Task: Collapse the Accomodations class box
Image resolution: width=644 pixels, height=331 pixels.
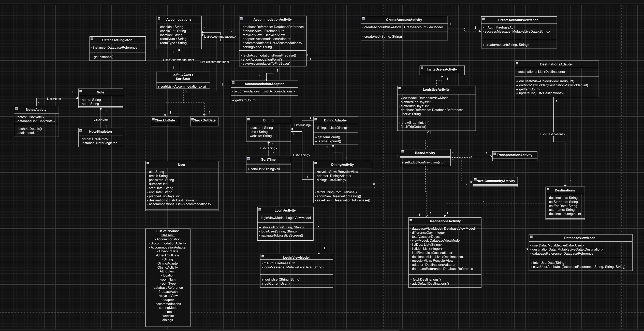Action: coord(159,18)
